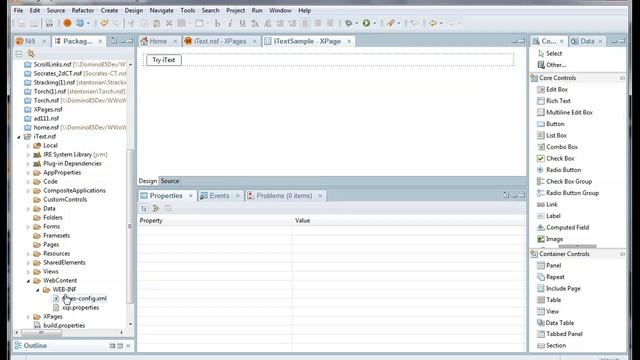This screenshot has height=360, width=640.
Task: Click the orange circle toolbar icon
Action: [x=67, y=23]
